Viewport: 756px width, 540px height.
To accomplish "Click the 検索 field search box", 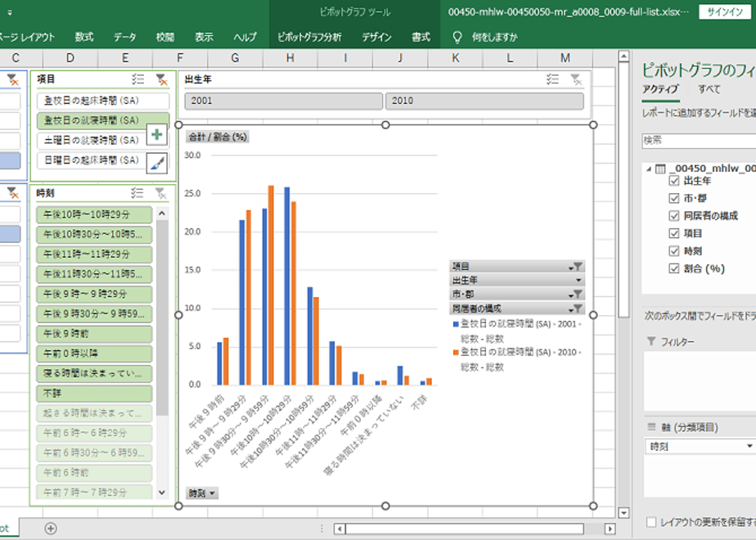I will tap(699, 140).
